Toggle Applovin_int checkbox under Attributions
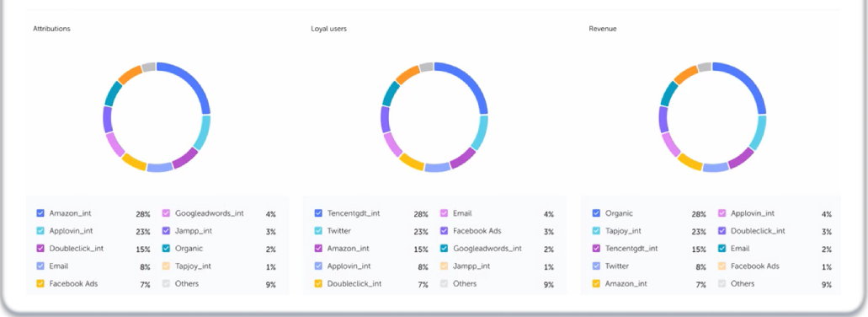This screenshot has width=868, height=317. [x=40, y=231]
